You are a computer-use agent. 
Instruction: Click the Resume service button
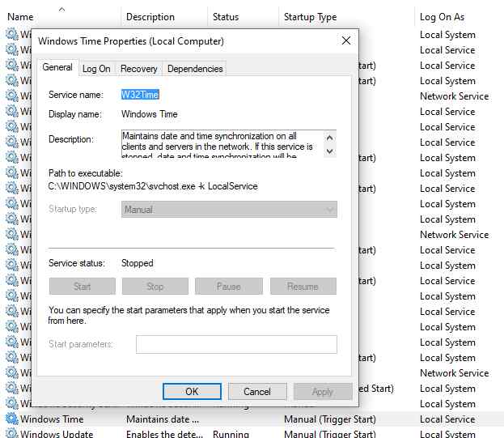[x=303, y=287]
